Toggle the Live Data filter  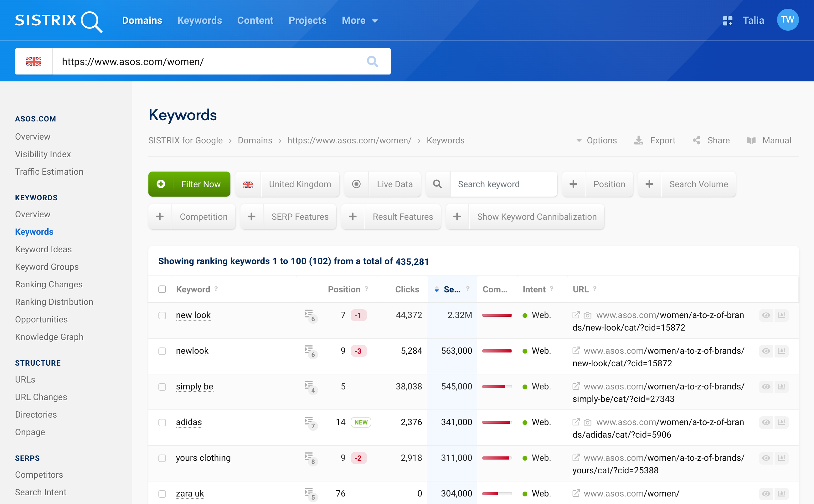click(383, 184)
